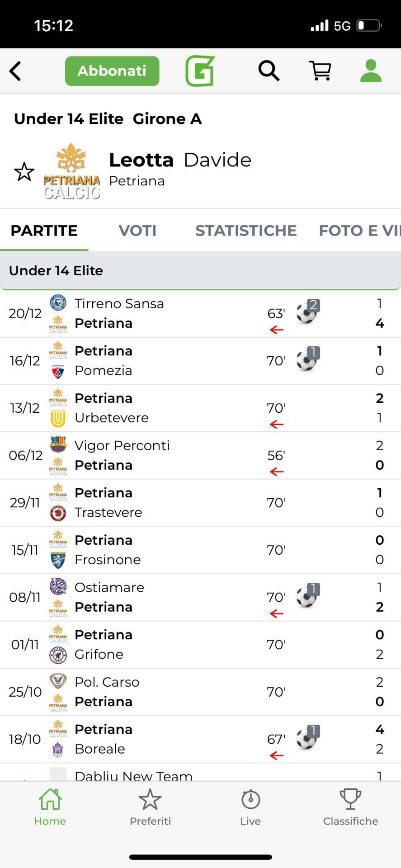
Task: Open Live in bottom navigation
Action: tap(250, 807)
